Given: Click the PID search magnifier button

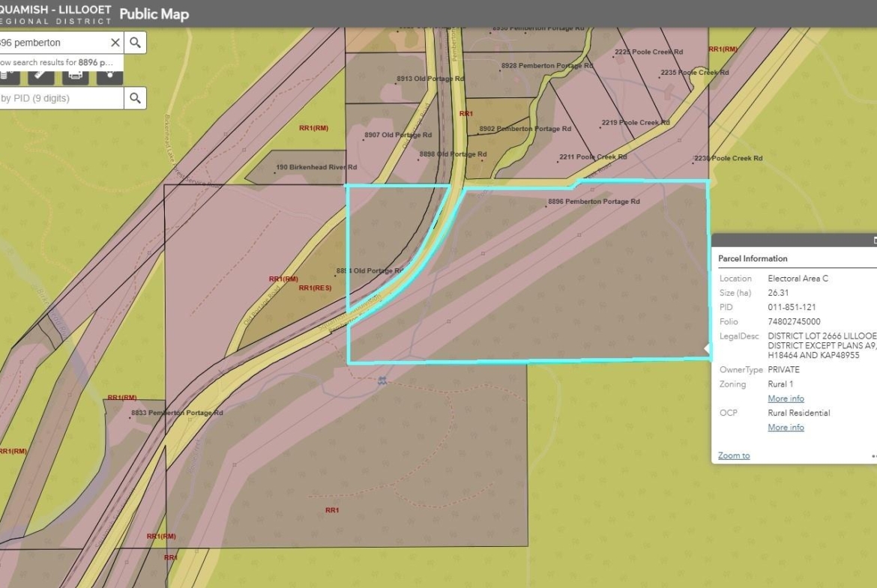Looking at the screenshot, I should (135, 97).
